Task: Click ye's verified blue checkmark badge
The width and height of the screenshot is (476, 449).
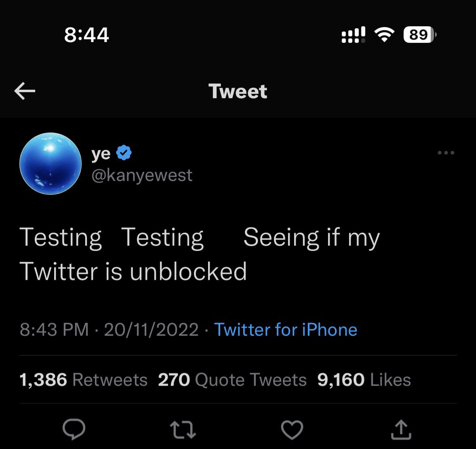Action: coord(124,152)
